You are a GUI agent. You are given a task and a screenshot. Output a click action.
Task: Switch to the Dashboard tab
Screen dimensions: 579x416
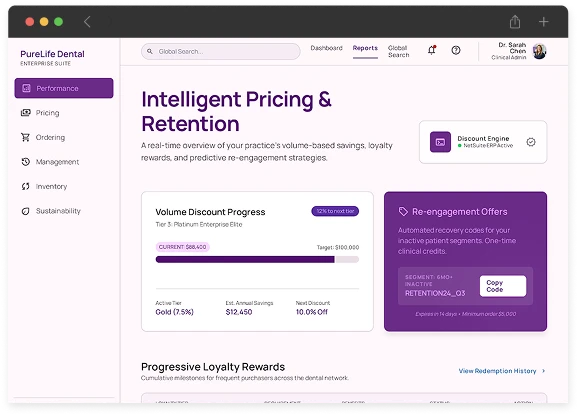326,48
